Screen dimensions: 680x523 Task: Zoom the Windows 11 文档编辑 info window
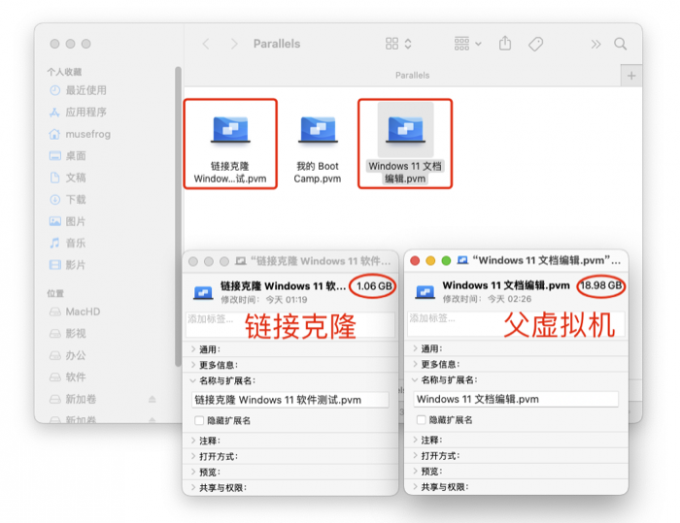(446, 261)
